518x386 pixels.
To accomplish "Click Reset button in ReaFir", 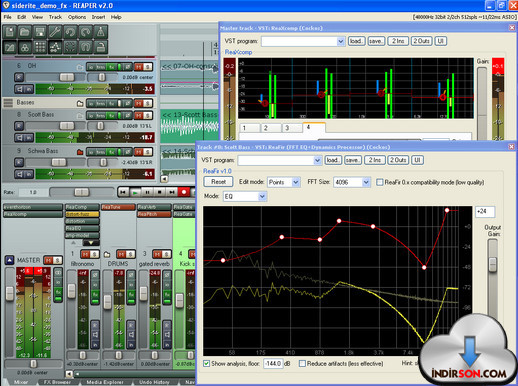I will coord(218,182).
